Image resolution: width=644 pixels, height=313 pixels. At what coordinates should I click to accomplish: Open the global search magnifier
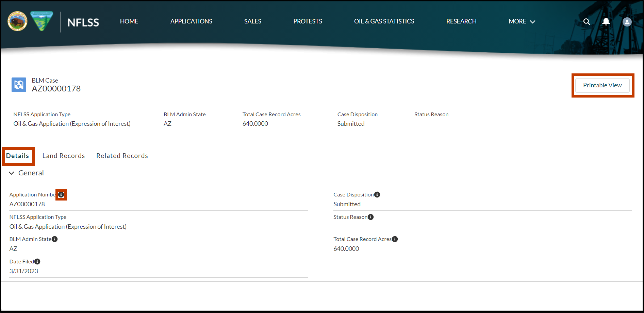coord(587,21)
